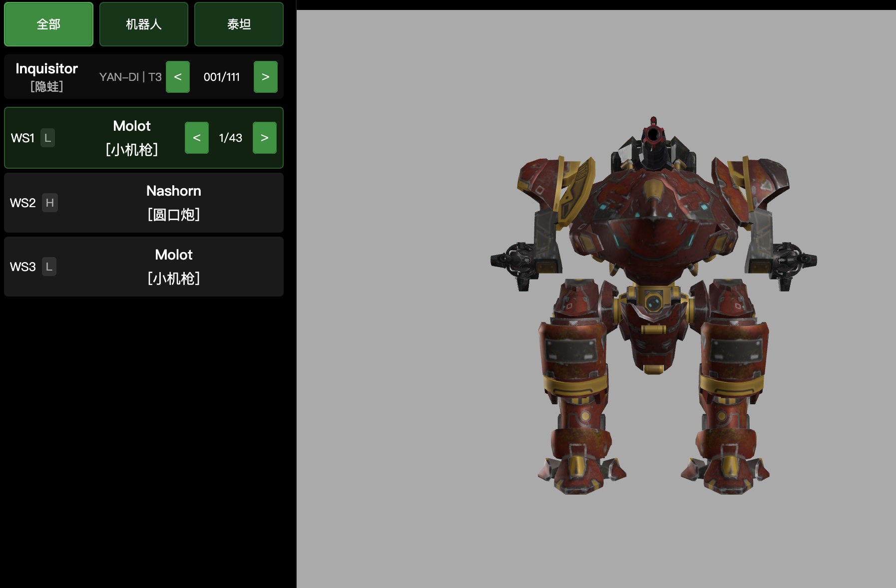Click the L badge on WS1
The width and height of the screenshot is (896, 588).
[x=48, y=138]
